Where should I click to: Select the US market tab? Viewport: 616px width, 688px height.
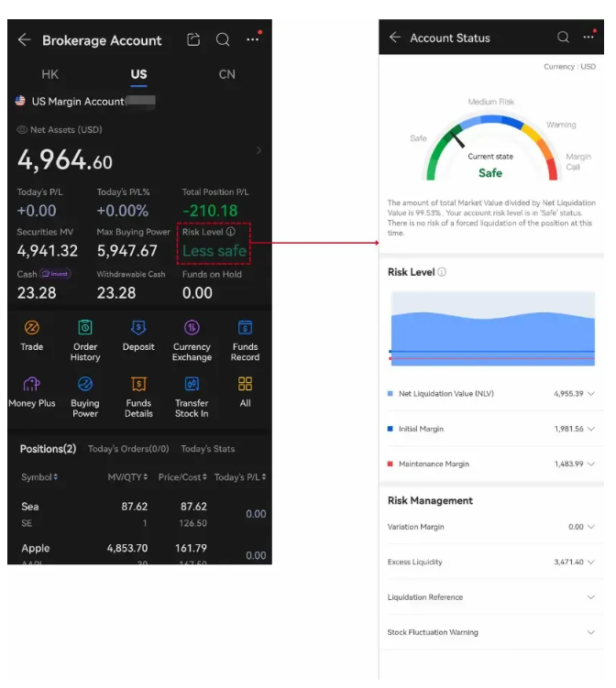(138, 74)
